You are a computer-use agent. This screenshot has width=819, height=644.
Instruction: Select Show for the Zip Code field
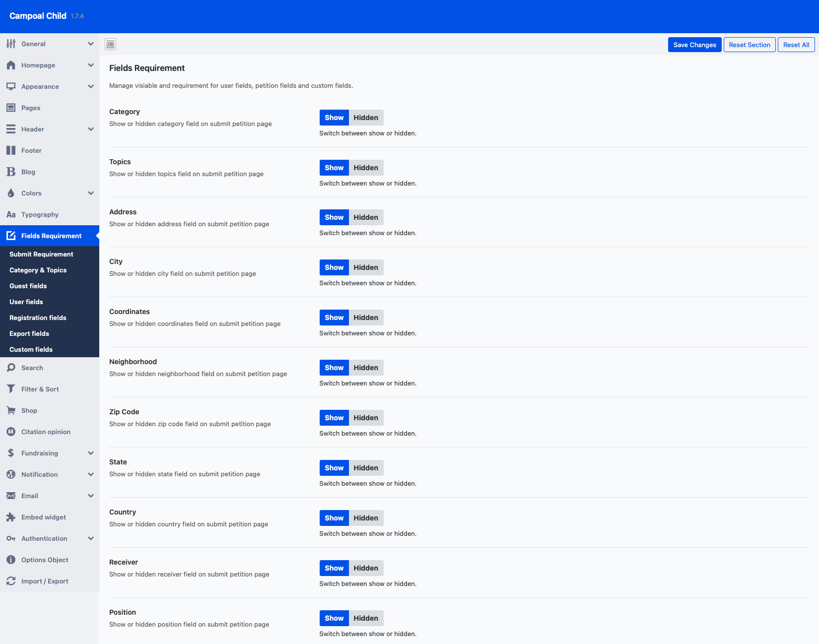(334, 418)
